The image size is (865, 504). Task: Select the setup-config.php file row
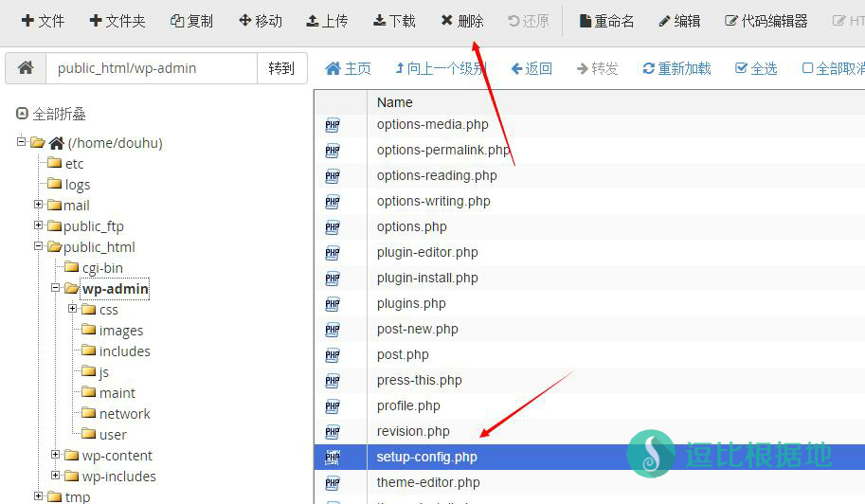tap(427, 457)
